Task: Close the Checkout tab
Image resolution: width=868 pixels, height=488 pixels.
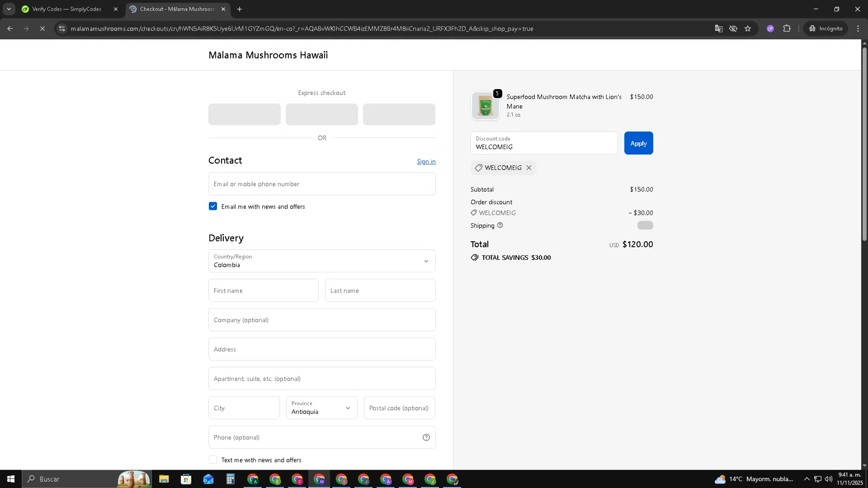Action: tap(223, 9)
